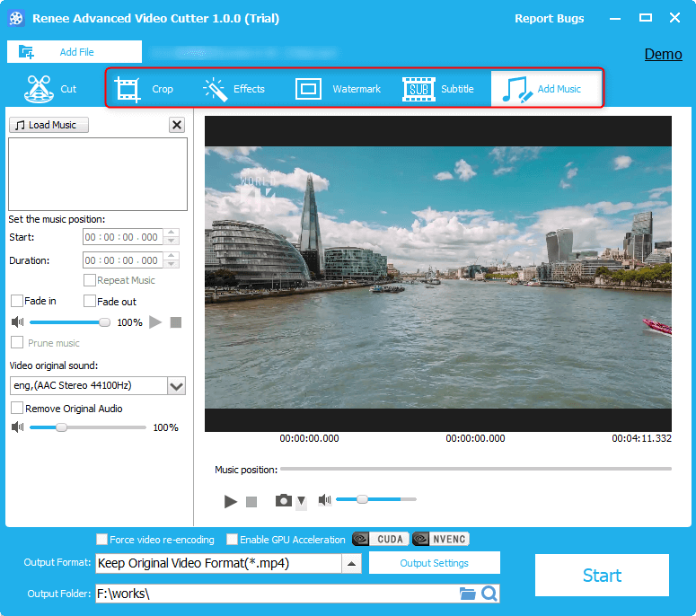Click the music volume slider

pyautogui.click(x=70, y=321)
